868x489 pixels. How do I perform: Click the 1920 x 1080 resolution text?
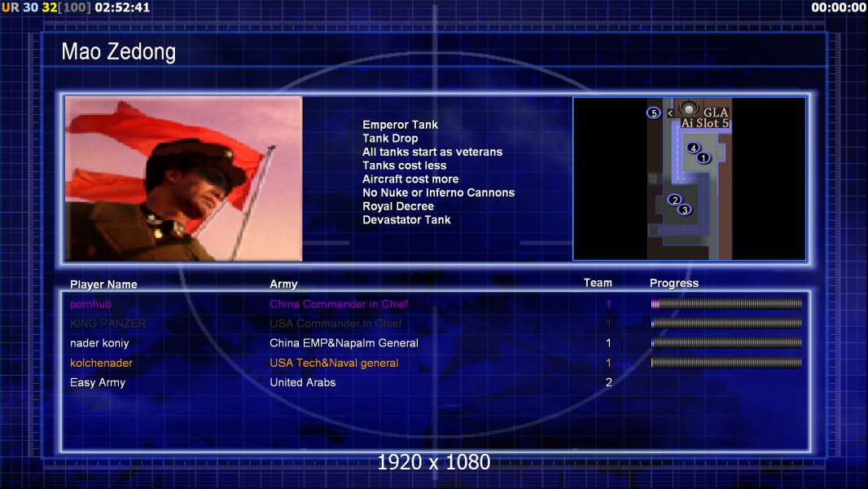pyautogui.click(x=434, y=462)
